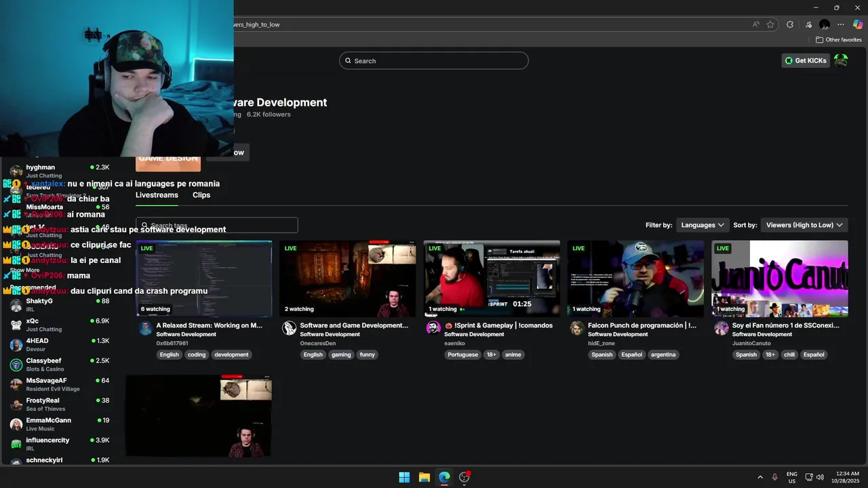Open browser Settings and more ellipsis menu
868x488 pixels.
(841, 24)
